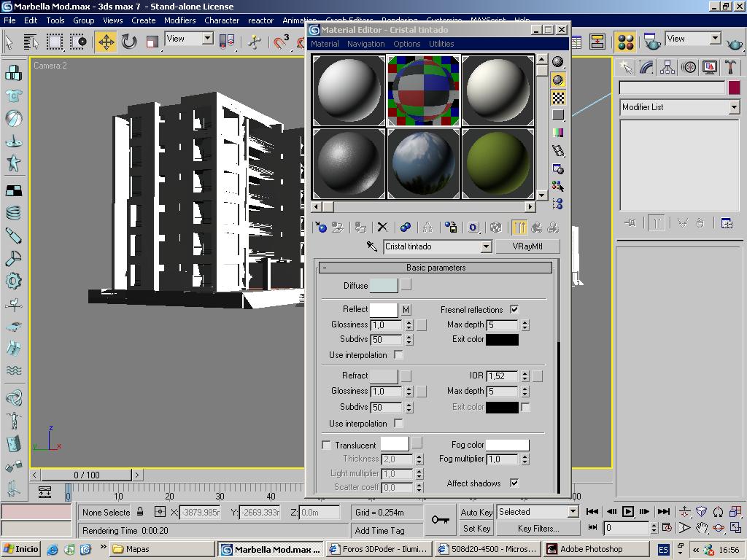Click the Fog color swatch

pos(507,445)
